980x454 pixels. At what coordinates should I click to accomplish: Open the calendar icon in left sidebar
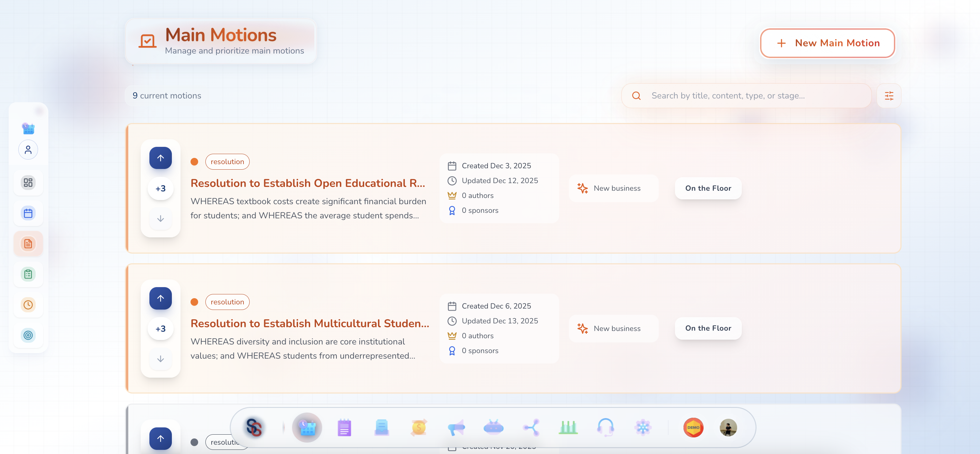[x=28, y=213]
